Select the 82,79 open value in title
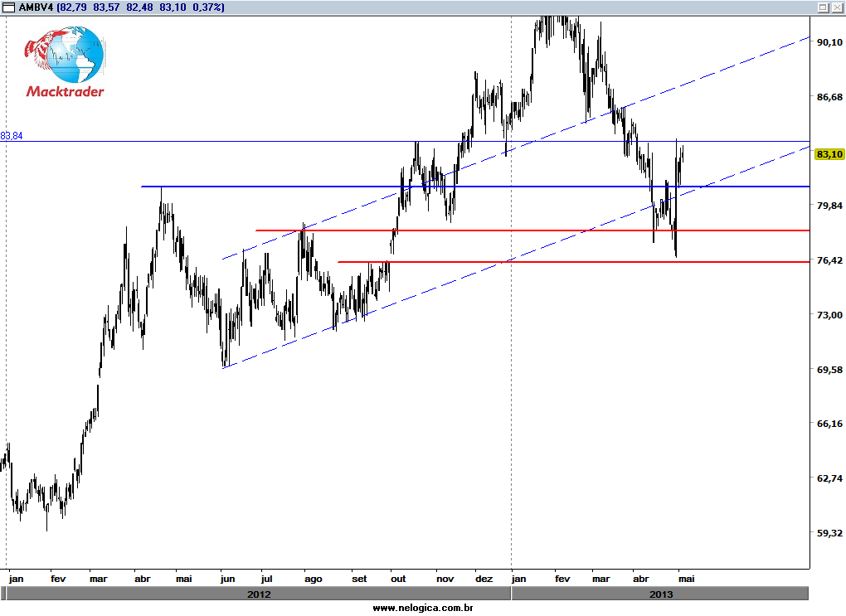This screenshot has width=846, height=616. point(73,7)
